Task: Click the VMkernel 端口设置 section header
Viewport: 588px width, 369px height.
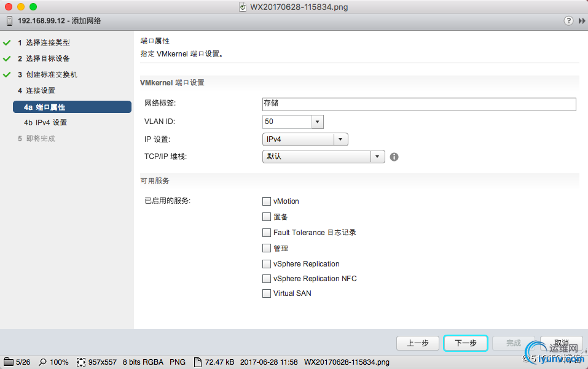Action: (172, 83)
